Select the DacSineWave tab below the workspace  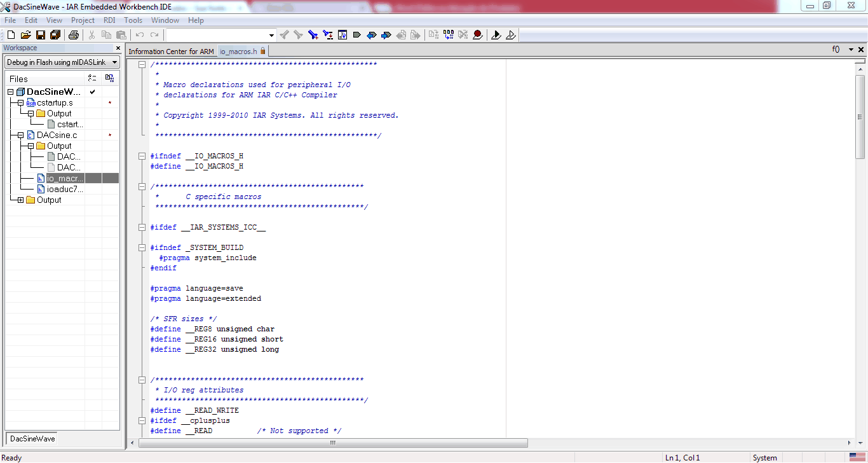[32, 439]
